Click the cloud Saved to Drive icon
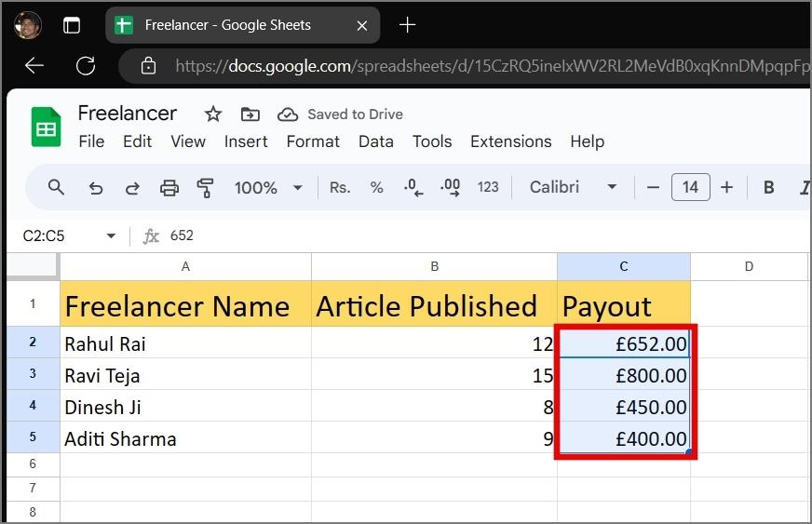The image size is (812, 524). (x=288, y=114)
